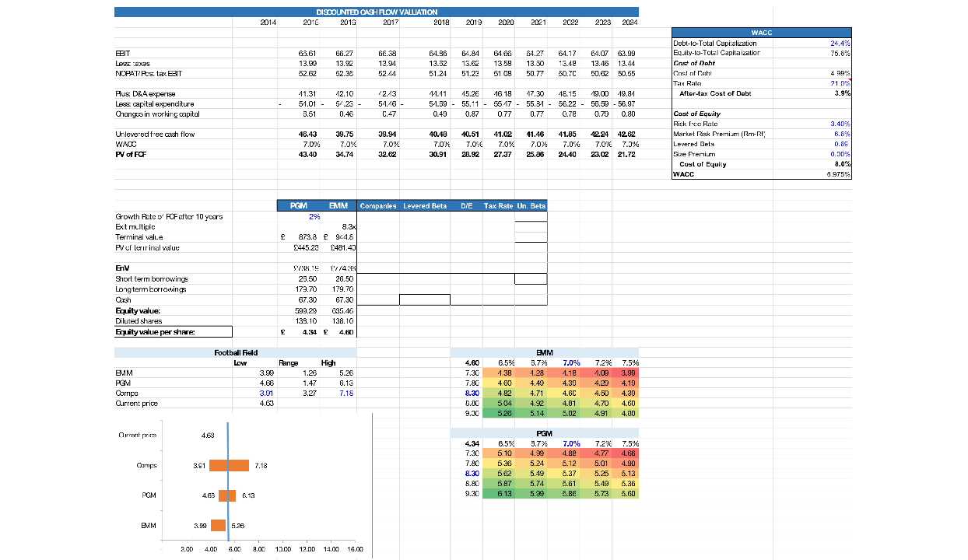968x560 pixels.
Task: Click the 'Equity-to-Total Capitalization' label
Action: point(716,52)
